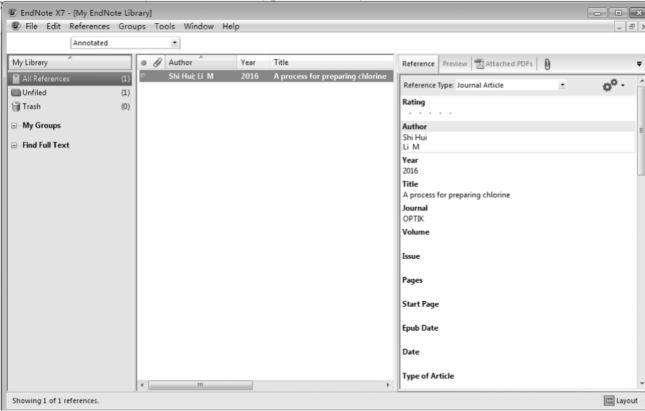
Task: Click the Li M author line
Action: 411,147
